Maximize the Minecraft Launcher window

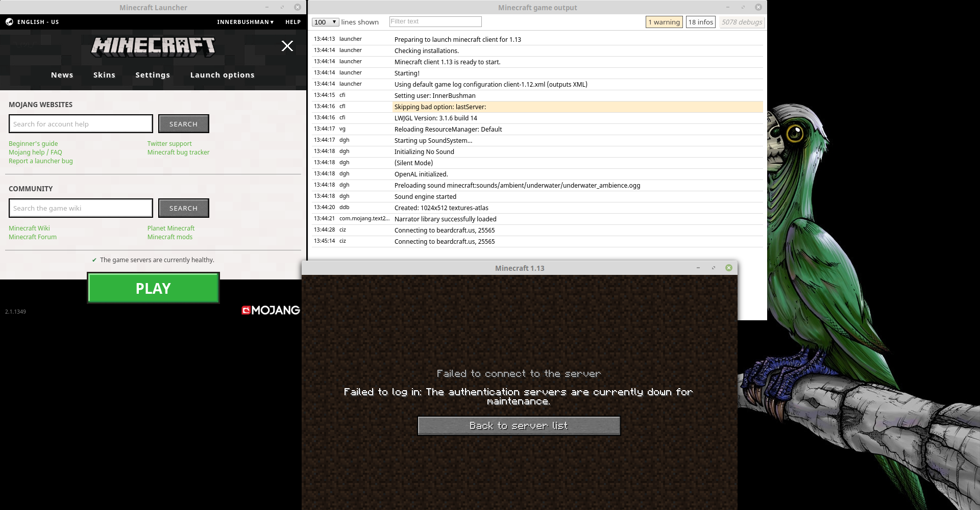click(282, 7)
